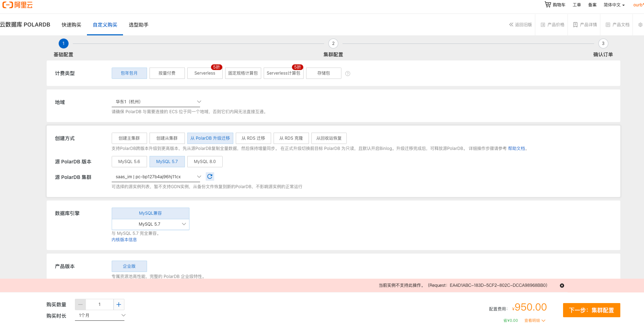
Task: Select source version MySQL 5.6
Action: click(129, 162)
